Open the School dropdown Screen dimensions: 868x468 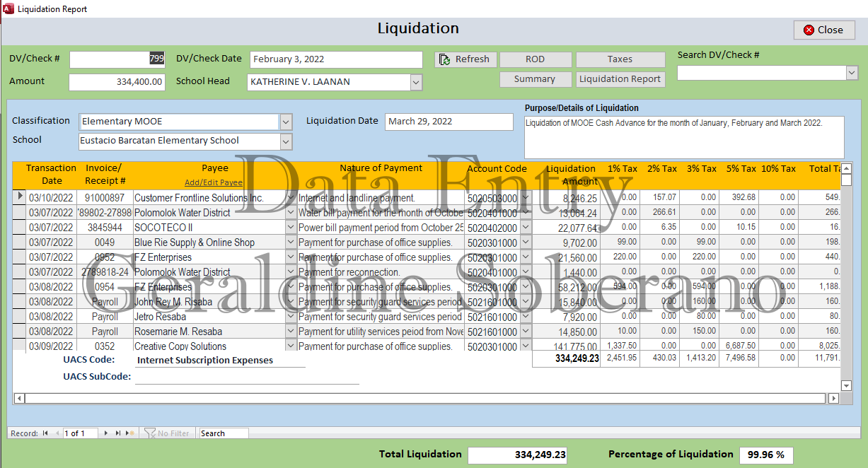286,141
